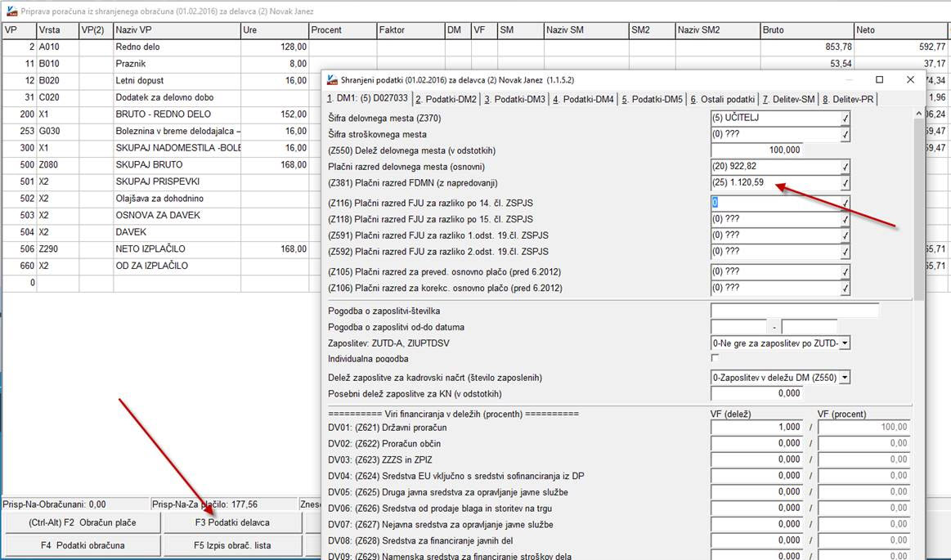Click DV07 Nejavna sredstva delež field
951x560 pixels.
pos(756,525)
